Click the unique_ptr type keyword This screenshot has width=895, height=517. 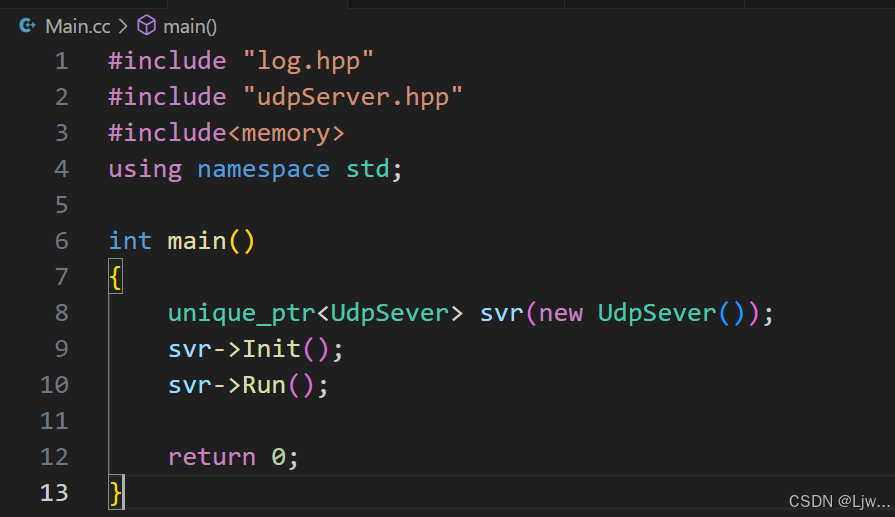click(x=241, y=313)
